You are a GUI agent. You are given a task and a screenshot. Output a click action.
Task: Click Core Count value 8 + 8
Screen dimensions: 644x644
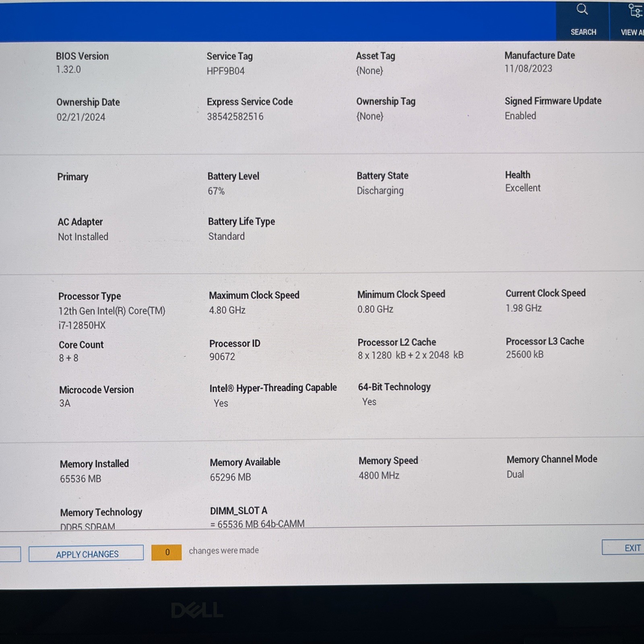coord(69,358)
